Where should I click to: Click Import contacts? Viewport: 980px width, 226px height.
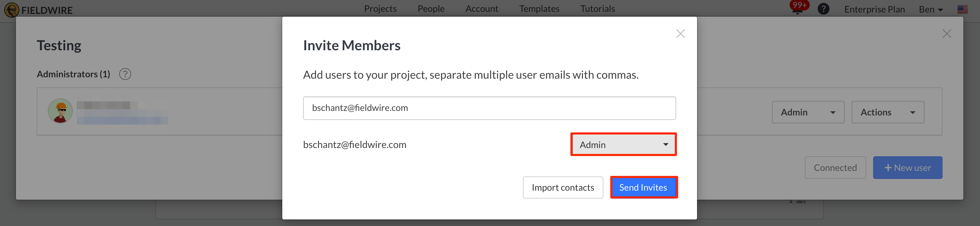click(563, 187)
